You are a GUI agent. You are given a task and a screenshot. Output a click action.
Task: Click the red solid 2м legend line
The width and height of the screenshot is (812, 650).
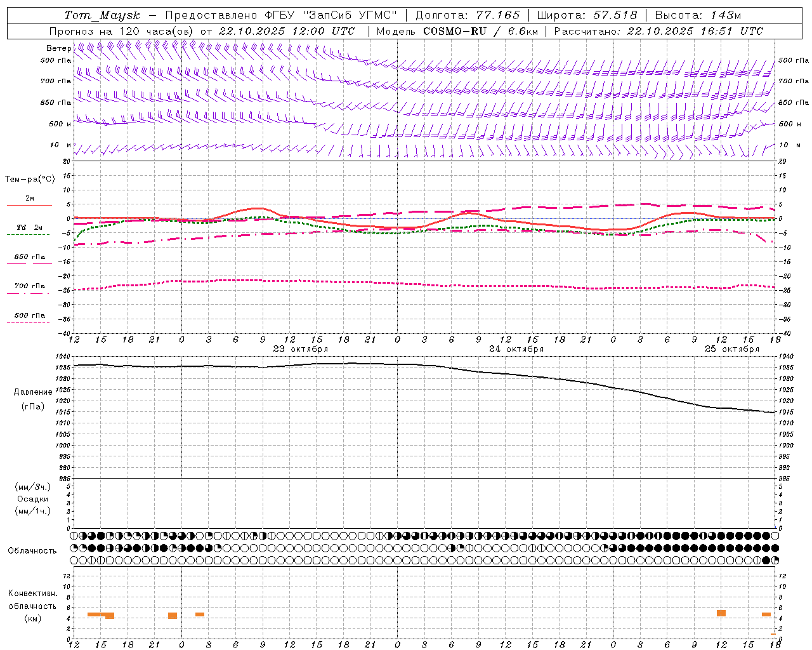[29, 205]
